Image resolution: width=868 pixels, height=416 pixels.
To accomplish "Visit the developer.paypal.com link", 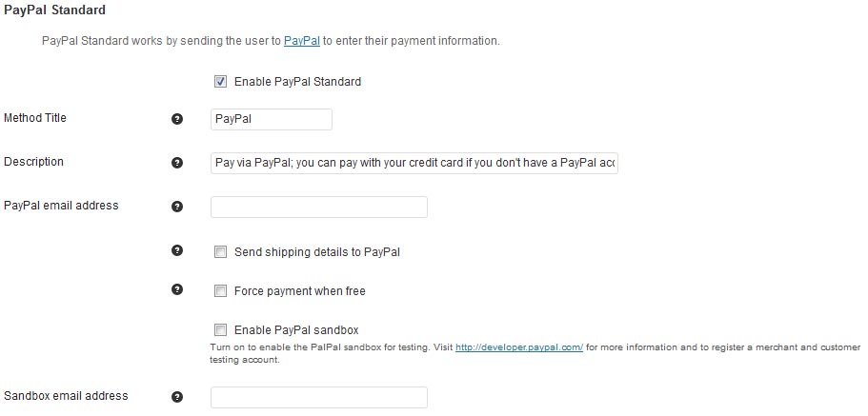I will [x=518, y=347].
